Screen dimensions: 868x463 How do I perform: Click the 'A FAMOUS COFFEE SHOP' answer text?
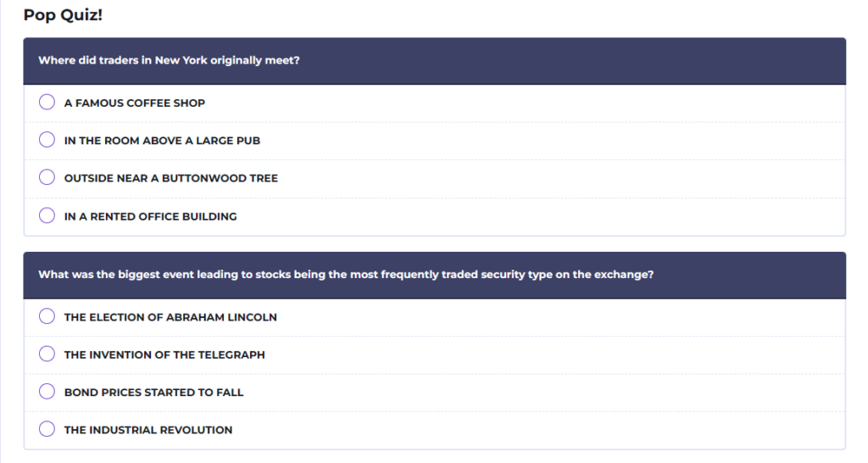(135, 103)
